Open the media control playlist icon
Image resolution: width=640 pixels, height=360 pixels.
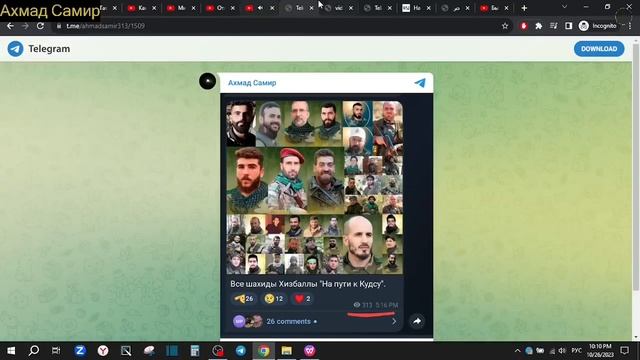point(553,26)
